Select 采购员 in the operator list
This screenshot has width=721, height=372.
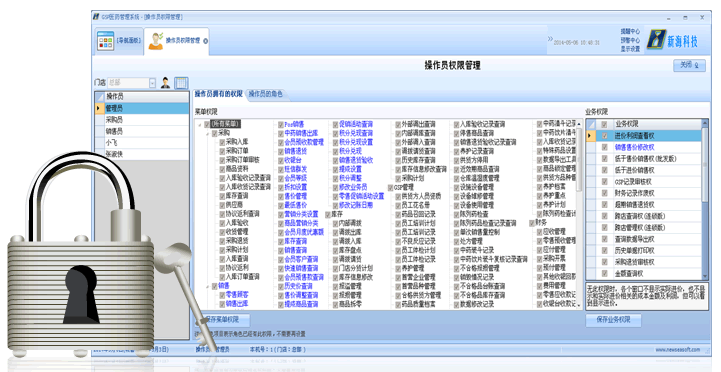[x=142, y=120]
